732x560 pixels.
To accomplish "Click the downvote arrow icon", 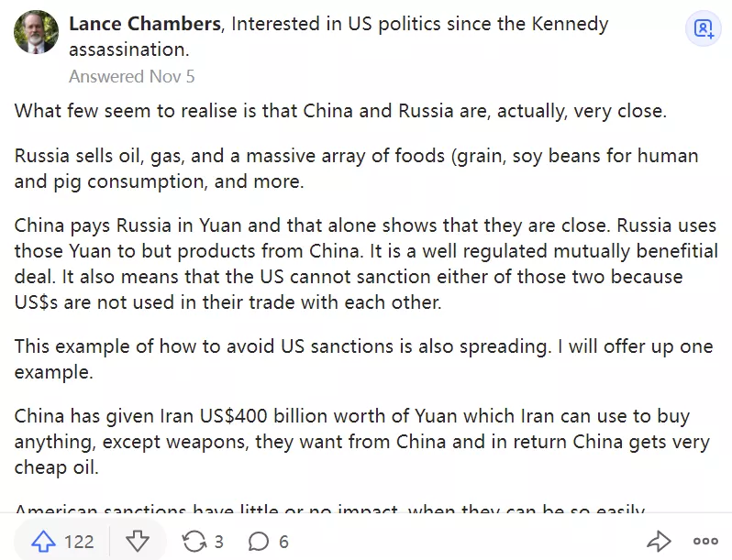I will (x=137, y=542).
